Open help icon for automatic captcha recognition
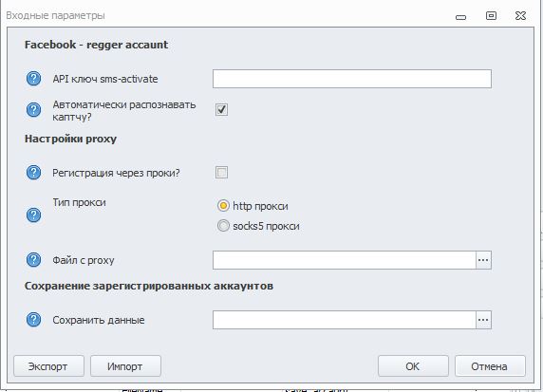Image resolution: width=543 pixels, height=392 pixels. (x=33, y=110)
